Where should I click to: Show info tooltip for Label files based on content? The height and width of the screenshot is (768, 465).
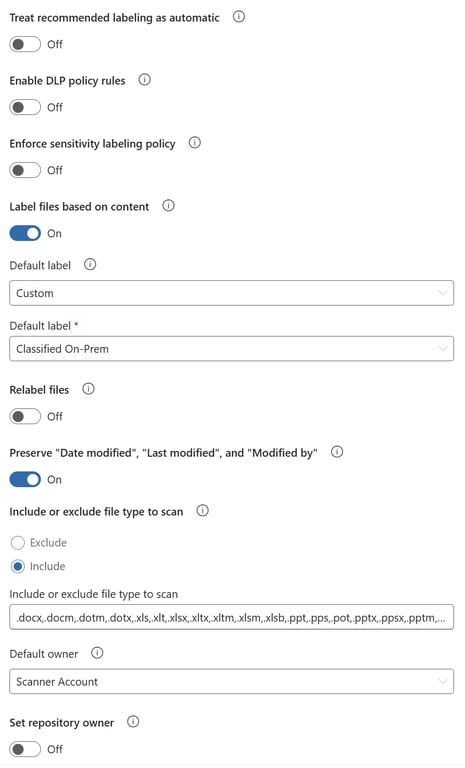pos(168,206)
